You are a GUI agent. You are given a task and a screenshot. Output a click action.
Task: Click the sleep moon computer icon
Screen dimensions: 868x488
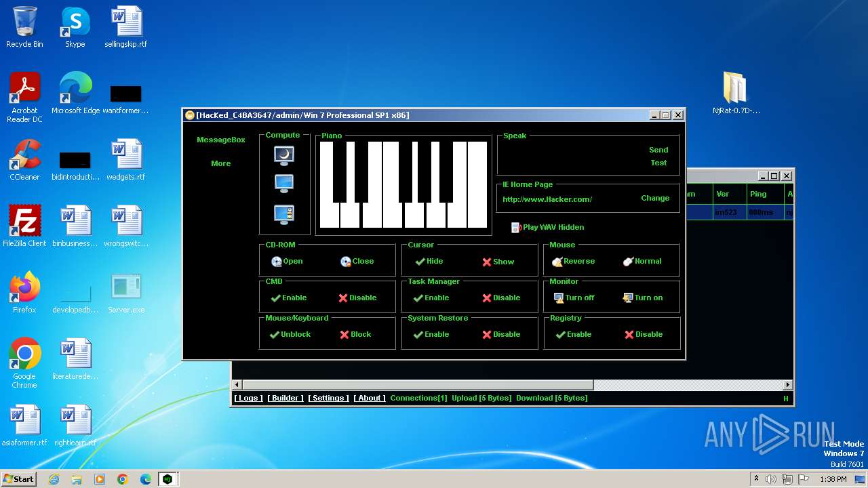[284, 155]
